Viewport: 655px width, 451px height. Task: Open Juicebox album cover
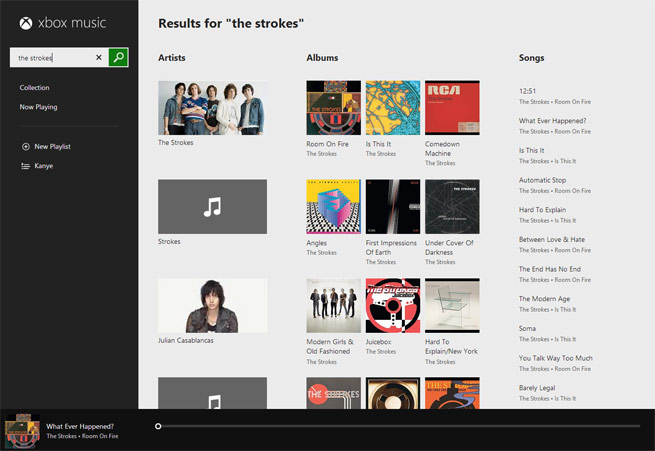393,306
